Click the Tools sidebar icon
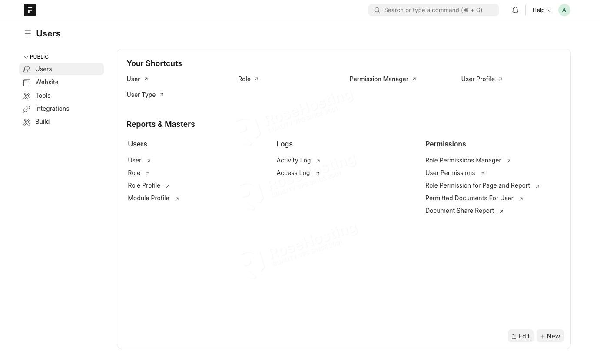 (x=27, y=96)
